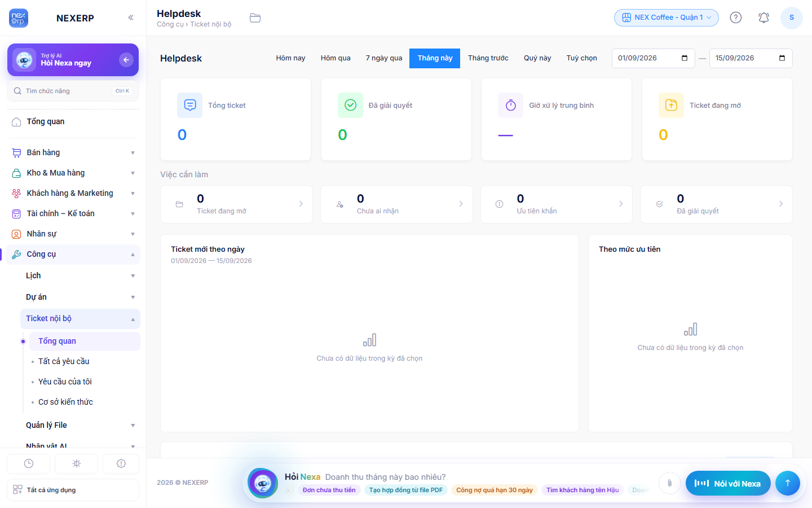Click the Ticket đang mở yellow icon
This screenshot has height=508, width=812.
point(671,105)
